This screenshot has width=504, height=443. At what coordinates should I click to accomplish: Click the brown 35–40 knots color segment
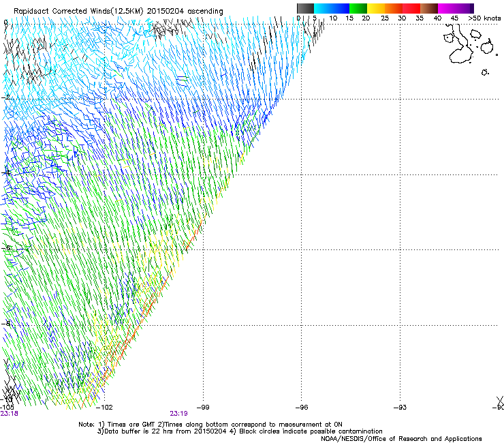click(x=429, y=8)
